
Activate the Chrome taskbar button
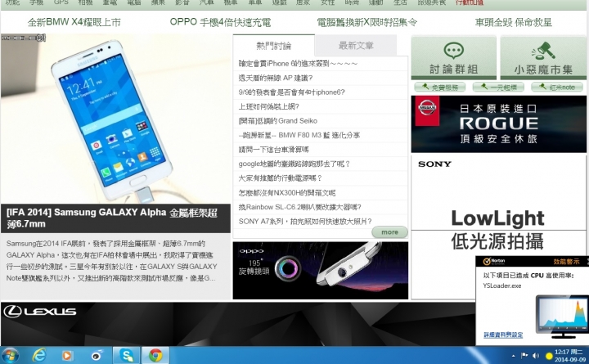pyautogui.click(x=155, y=355)
